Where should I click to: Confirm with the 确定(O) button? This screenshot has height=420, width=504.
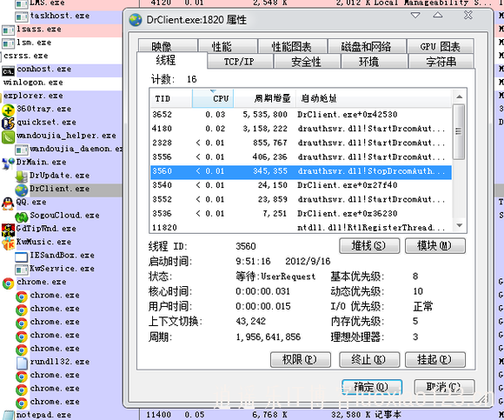click(372, 387)
